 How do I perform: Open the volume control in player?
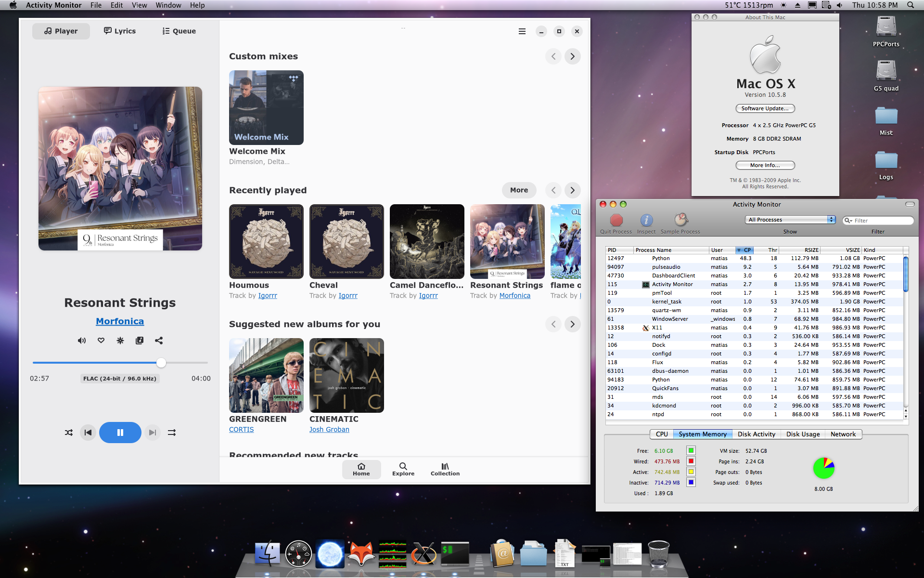(x=82, y=341)
